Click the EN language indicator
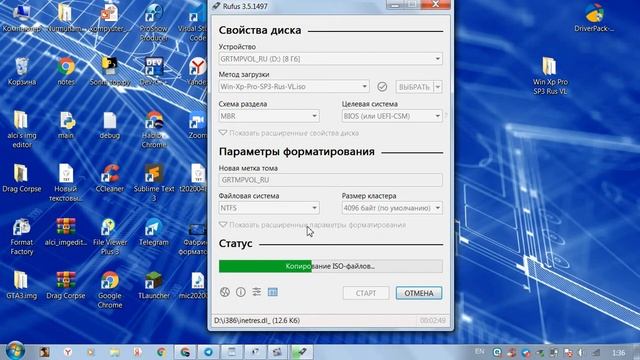The image size is (640, 360). pyautogui.click(x=480, y=351)
